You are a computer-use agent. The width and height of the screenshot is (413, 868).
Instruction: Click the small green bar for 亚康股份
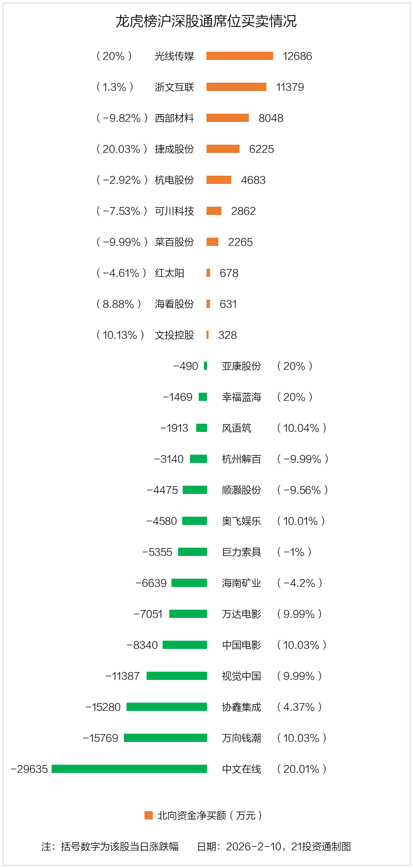pyautogui.click(x=205, y=366)
